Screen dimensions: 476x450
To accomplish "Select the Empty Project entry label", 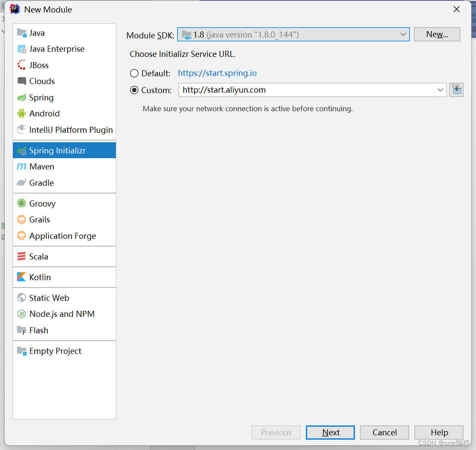I will pyautogui.click(x=56, y=351).
